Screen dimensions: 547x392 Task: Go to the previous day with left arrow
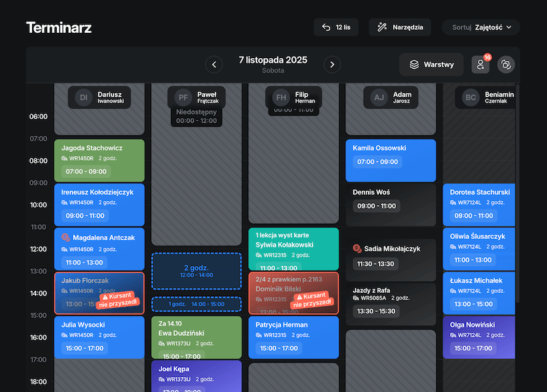coord(214,64)
